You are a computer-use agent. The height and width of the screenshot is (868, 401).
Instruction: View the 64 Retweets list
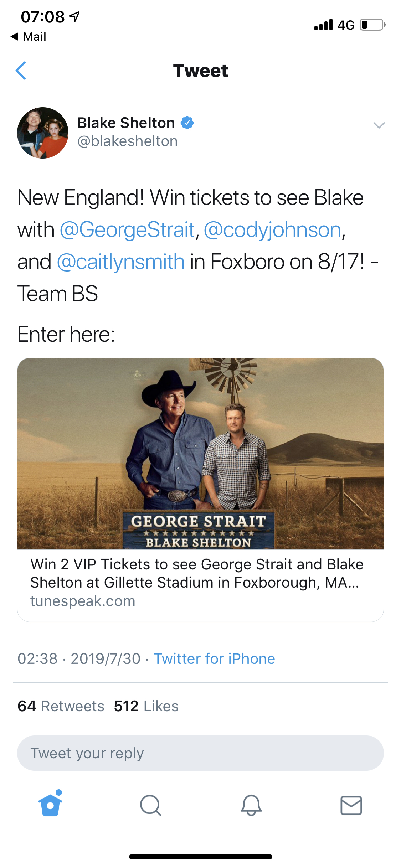tap(61, 706)
